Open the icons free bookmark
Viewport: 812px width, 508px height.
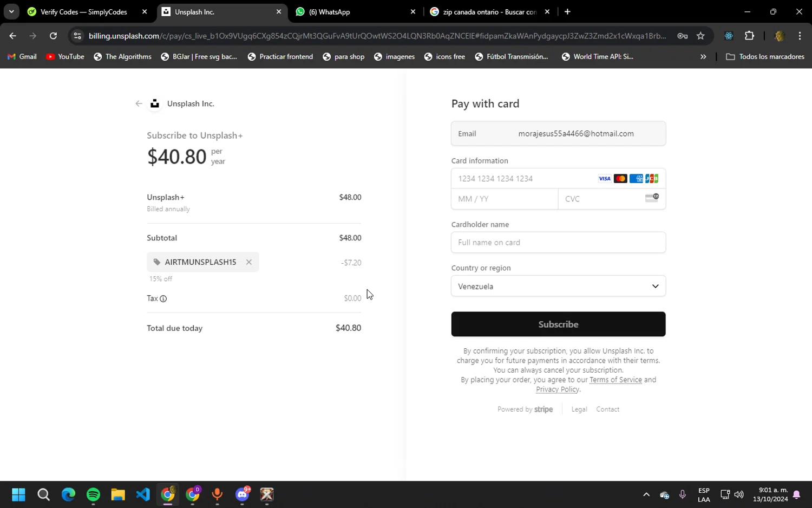click(x=444, y=56)
